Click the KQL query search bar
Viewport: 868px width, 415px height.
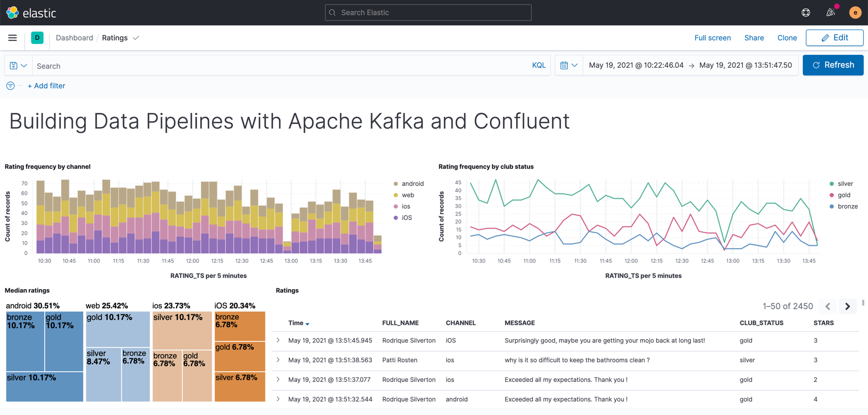pos(279,66)
